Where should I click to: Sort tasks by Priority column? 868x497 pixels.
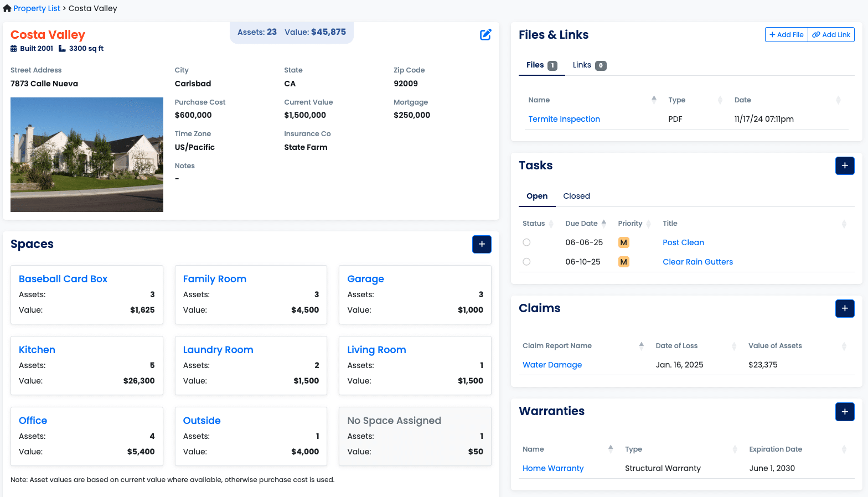(x=634, y=224)
